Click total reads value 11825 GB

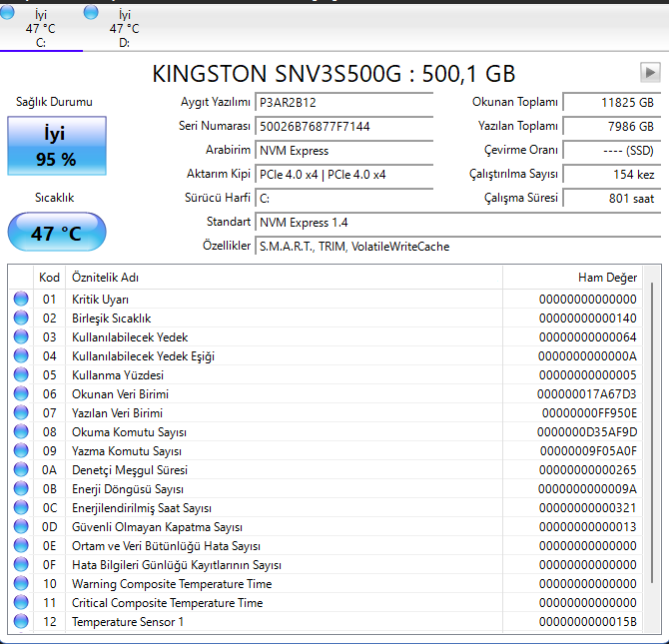coord(612,103)
